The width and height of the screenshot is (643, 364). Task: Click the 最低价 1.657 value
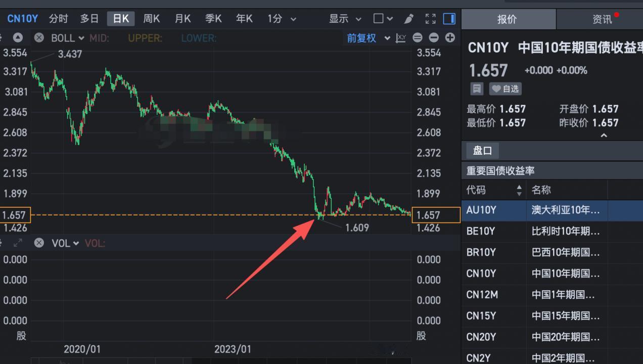pyautogui.click(x=513, y=123)
